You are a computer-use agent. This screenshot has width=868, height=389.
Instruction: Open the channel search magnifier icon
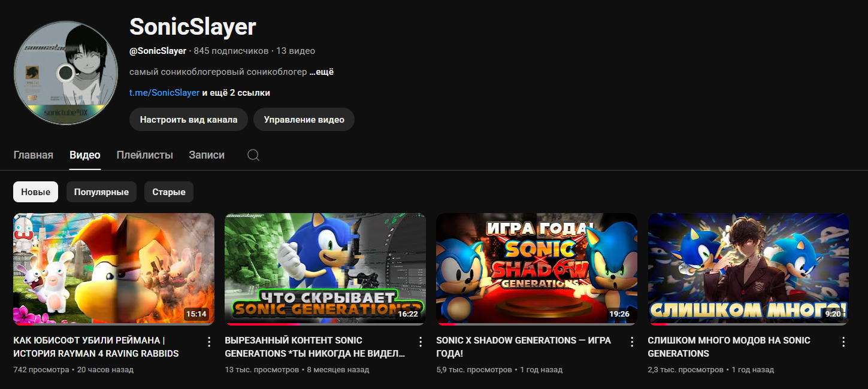(x=253, y=155)
